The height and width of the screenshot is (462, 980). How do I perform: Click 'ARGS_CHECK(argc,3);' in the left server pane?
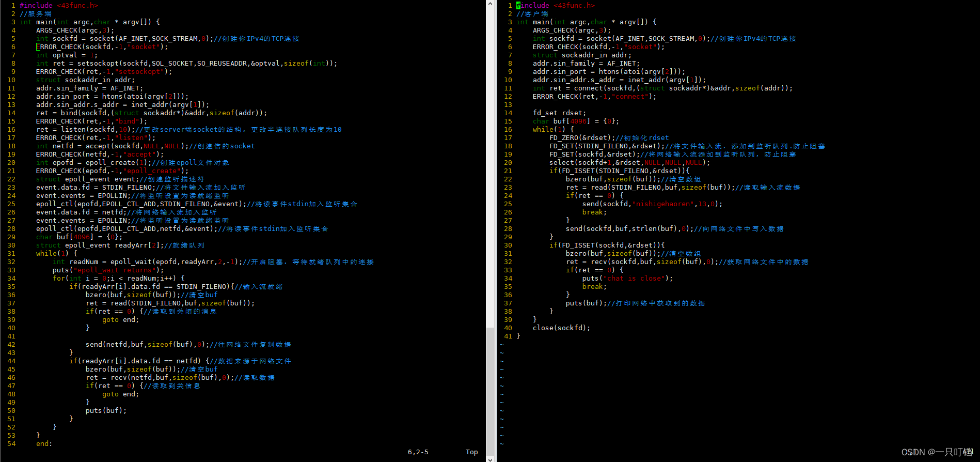(x=75, y=30)
